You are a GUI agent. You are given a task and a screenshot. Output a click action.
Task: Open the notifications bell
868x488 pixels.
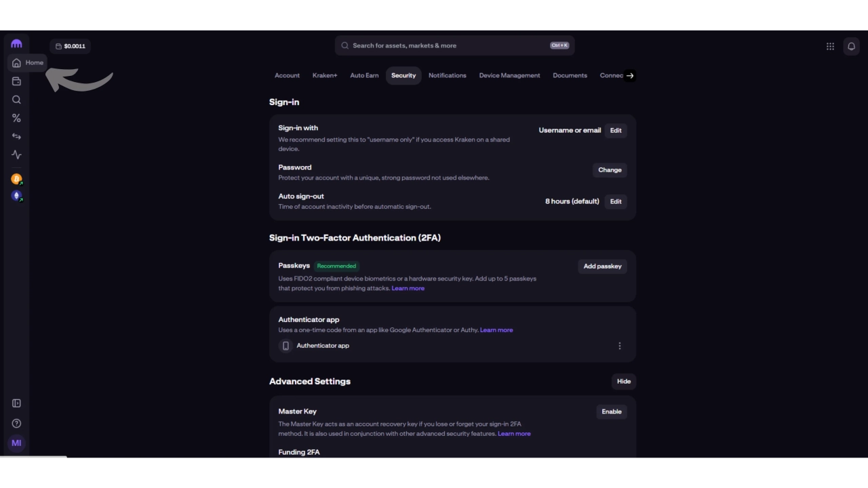(851, 46)
